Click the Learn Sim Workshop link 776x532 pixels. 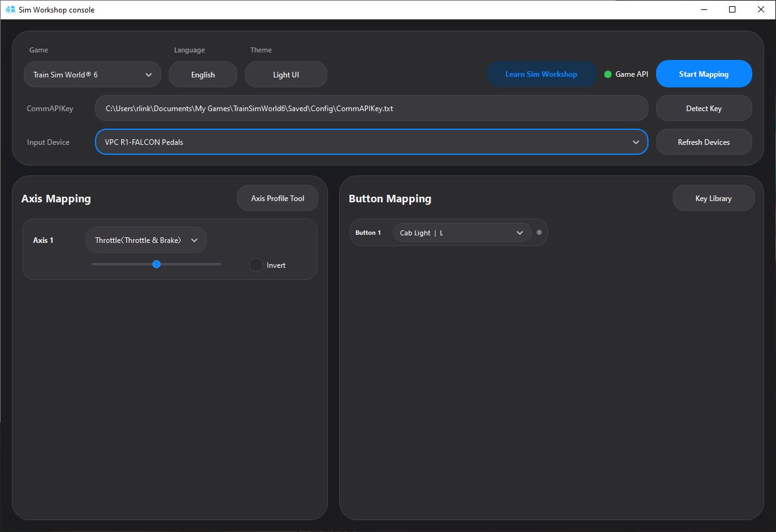(541, 74)
